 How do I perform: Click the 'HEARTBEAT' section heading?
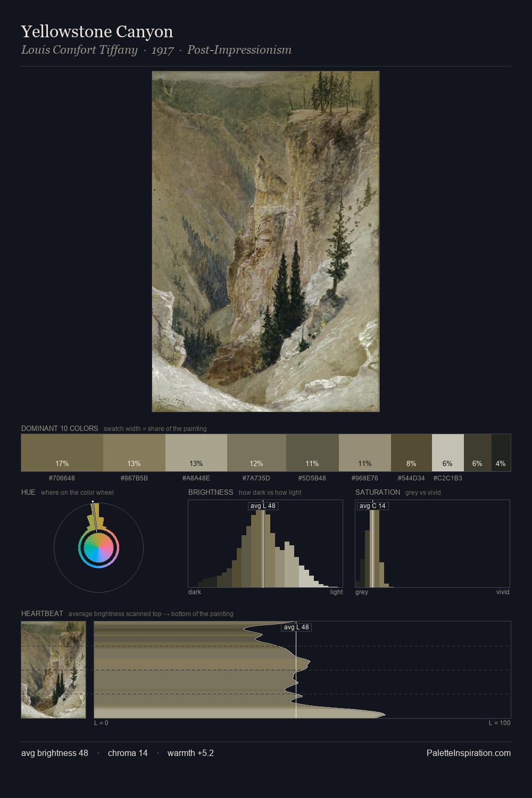click(x=42, y=613)
